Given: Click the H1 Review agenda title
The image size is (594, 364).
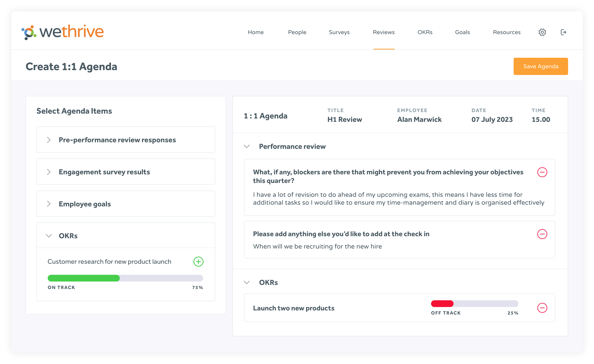Looking at the screenshot, I should (344, 119).
